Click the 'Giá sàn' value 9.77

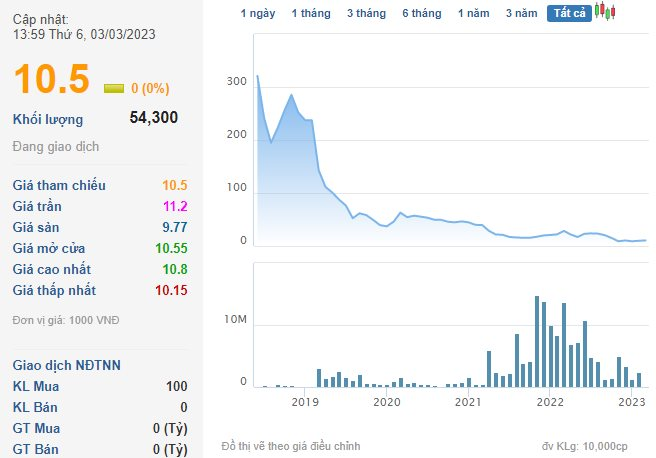tap(173, 227)
